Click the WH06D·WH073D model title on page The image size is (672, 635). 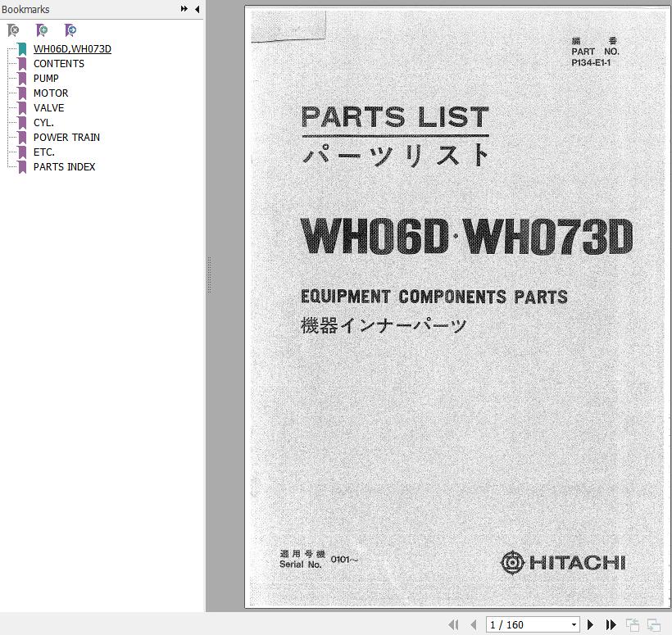[467, 236]
